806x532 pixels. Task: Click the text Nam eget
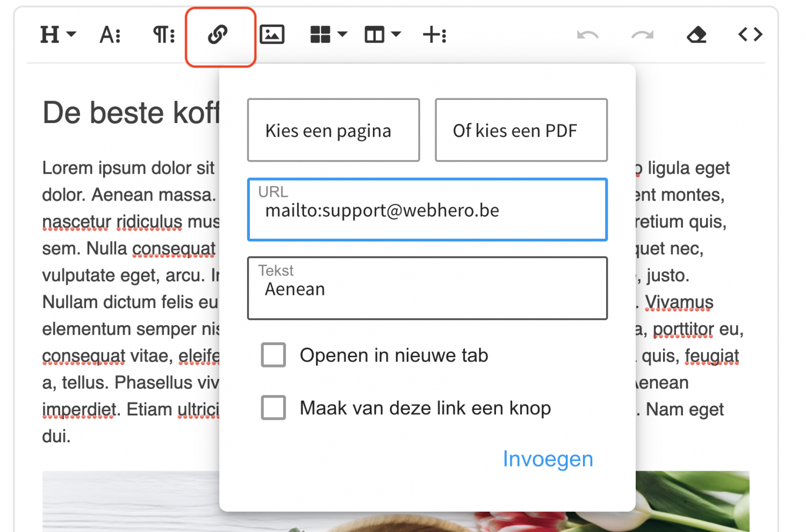click(x=685, y=409)
